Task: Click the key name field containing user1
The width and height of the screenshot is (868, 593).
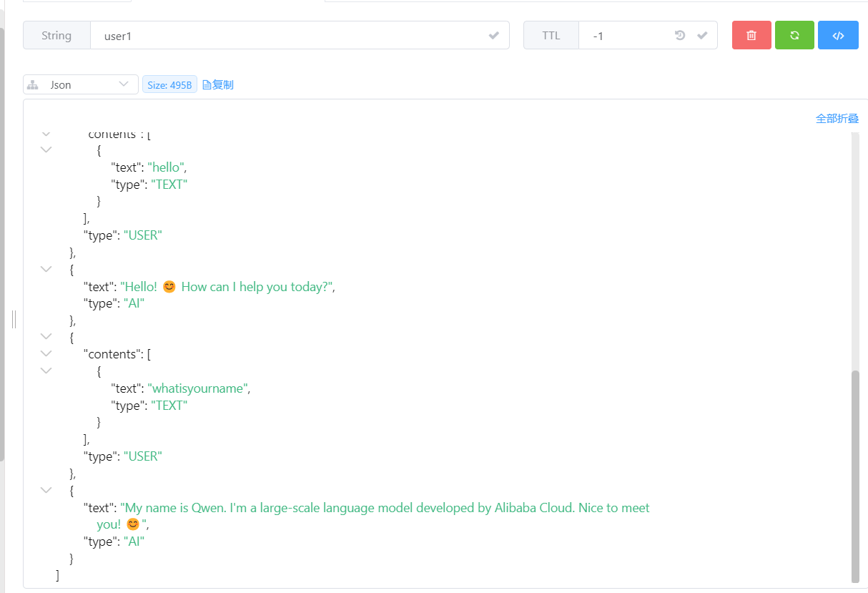Action: click(x=286, y=36)
